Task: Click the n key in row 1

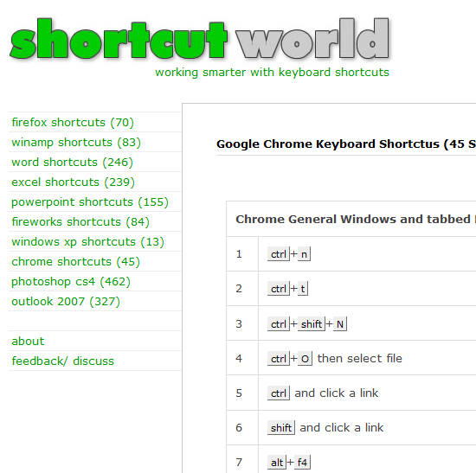Action: click(304, 254)
